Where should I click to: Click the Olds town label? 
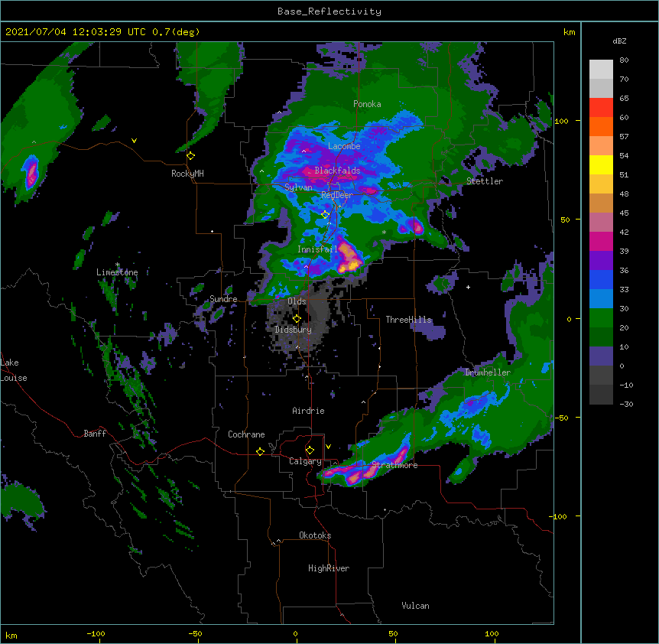pos(297,301)
